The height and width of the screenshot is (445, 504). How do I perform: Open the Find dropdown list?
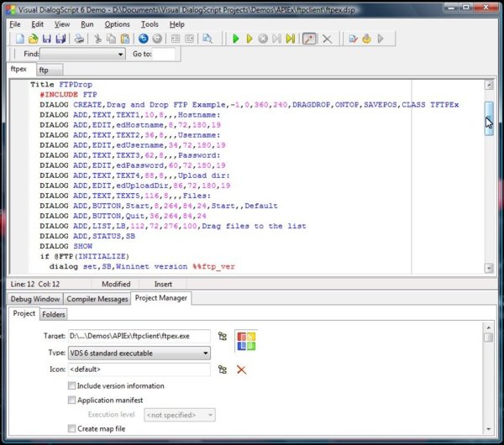click(120, 54)
